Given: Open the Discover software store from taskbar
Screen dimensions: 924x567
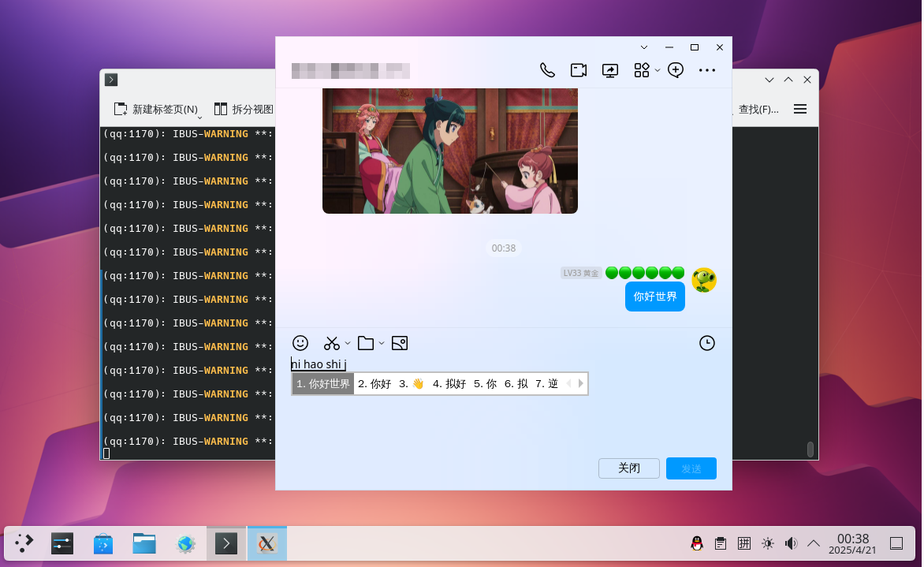Looking at the screenshot, I should click(x=103, y=543).
